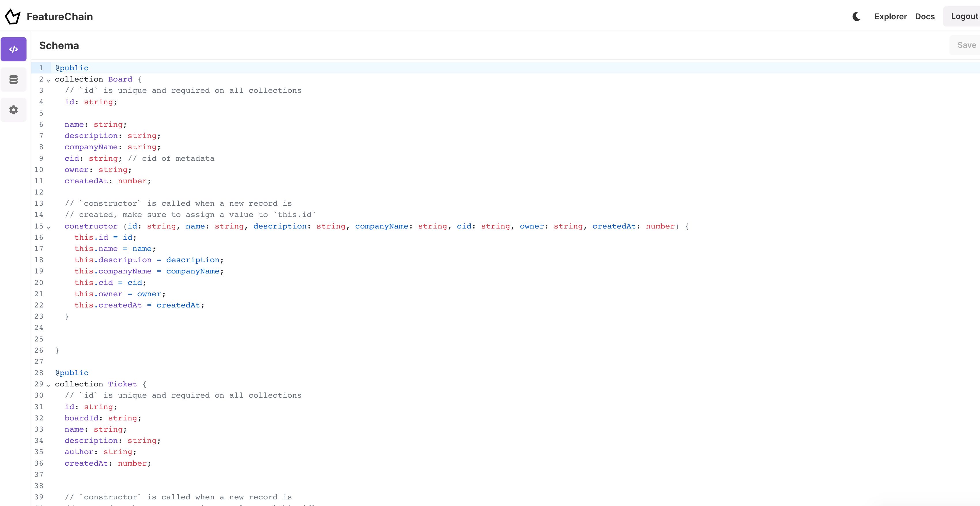Image resolution: width=980 pixels, height=506 pixels.
Task: Click 'companyName: string;' on line 8
Action: [113, 147]
